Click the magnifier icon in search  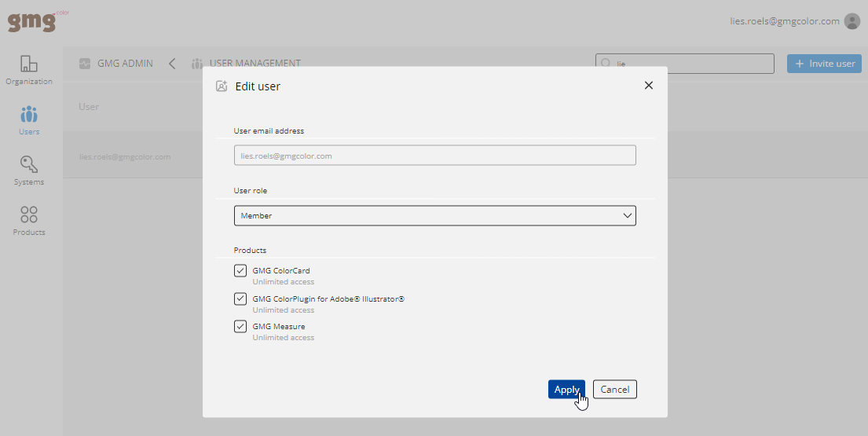pos(606,64)
